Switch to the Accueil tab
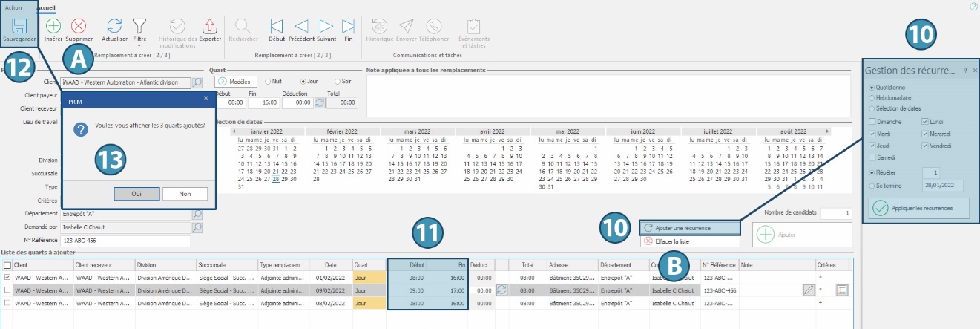This screenshot has width=980, height=329. [x=47, y=8]
